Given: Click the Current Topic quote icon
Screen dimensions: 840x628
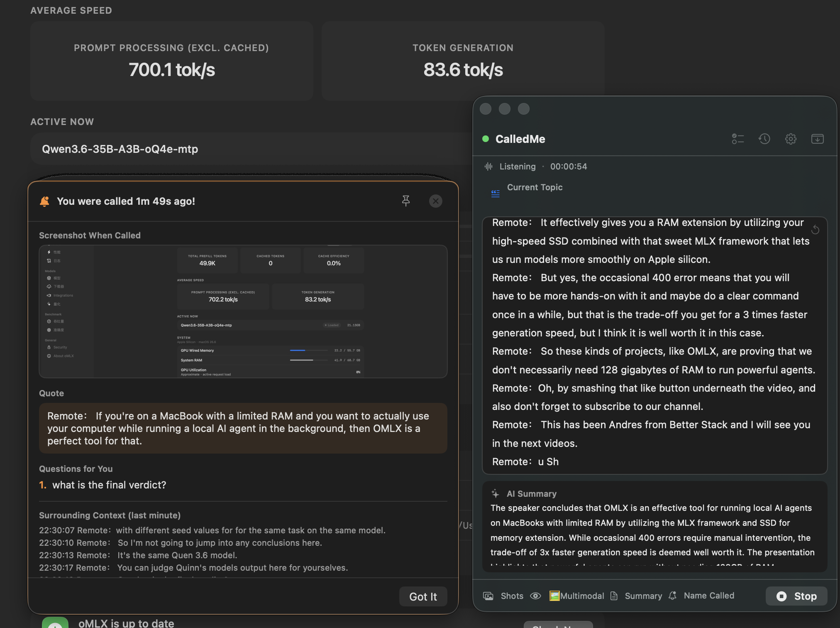Looking at the screenshot, I should (496, 194).
